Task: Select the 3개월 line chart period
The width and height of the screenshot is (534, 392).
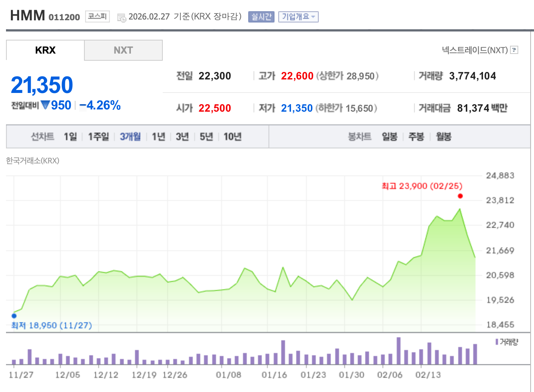Action: [x=130, y=137]
